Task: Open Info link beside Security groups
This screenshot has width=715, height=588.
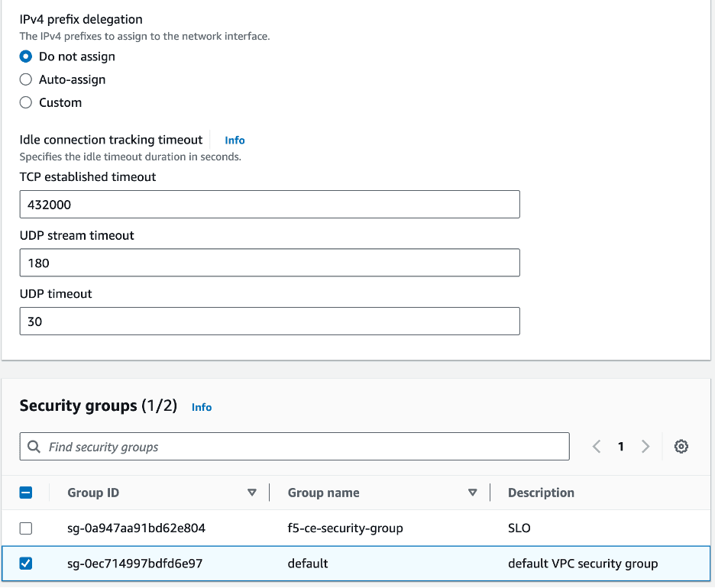Action: [x=202, y=407]
